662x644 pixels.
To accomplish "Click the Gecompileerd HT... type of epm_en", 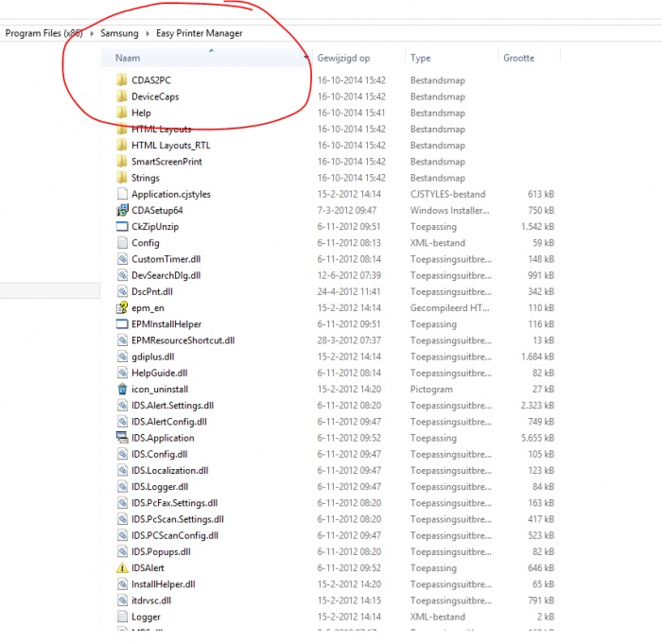I will pos(449,307).
